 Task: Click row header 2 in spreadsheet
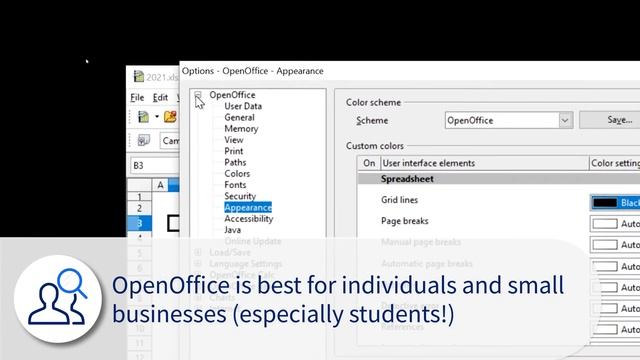point(139,208)
